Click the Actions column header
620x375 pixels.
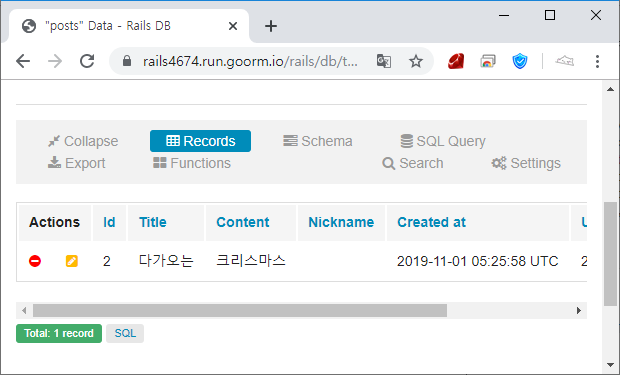pyautogui.click(x=55, y=222)
